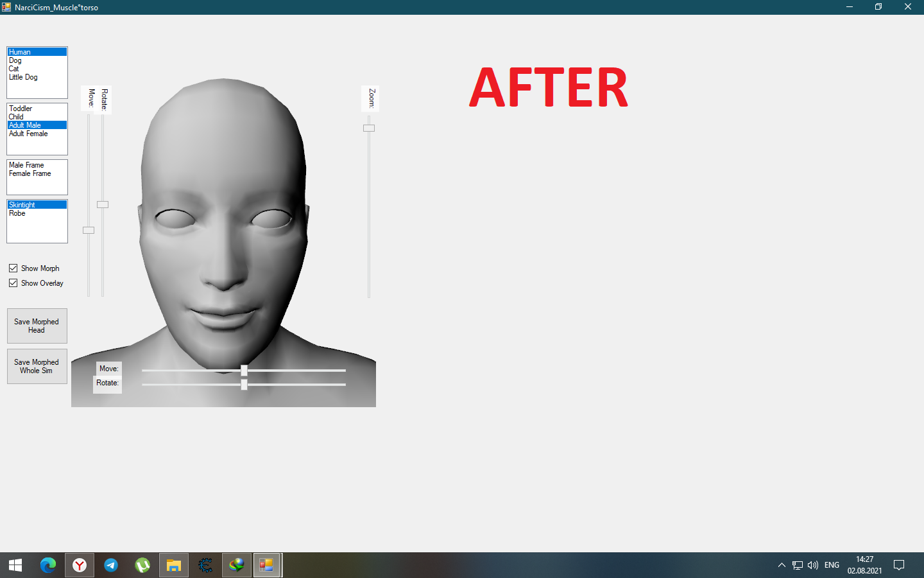Click the app icon in title bar
The height and width of the screenshot is (578, 924).
click(x=6, y=7)
